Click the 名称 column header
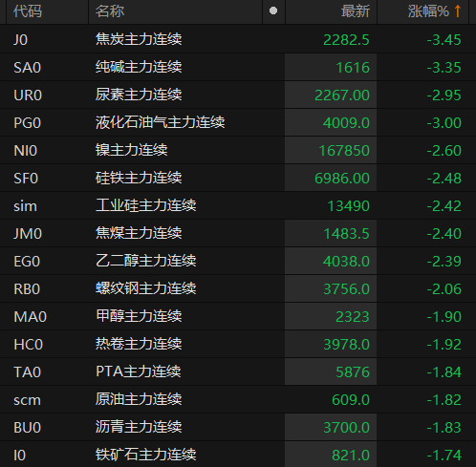476x467 pixels. [x=110, y=11]
